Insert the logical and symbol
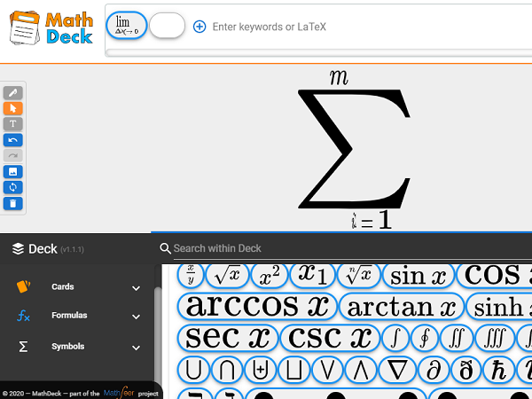Image resolution: width=532 pixels, height=399 pixels. coord(361,370)
